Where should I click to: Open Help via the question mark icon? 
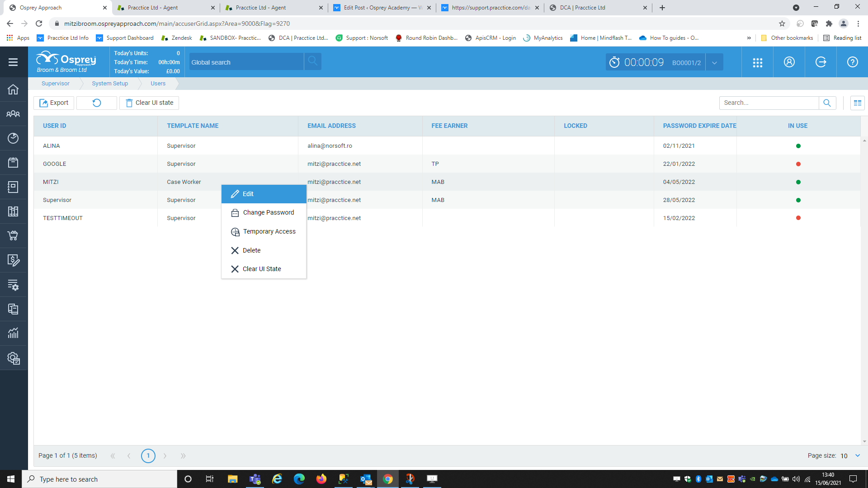[852, 62]
